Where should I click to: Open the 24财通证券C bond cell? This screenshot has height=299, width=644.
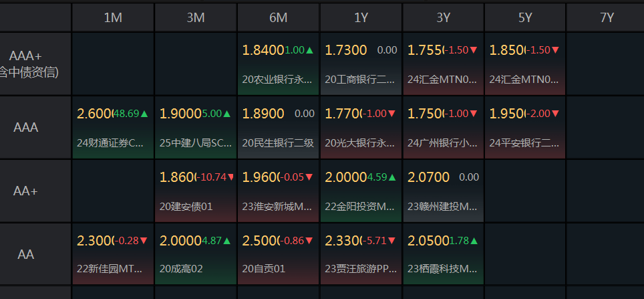tap(113, 128)
